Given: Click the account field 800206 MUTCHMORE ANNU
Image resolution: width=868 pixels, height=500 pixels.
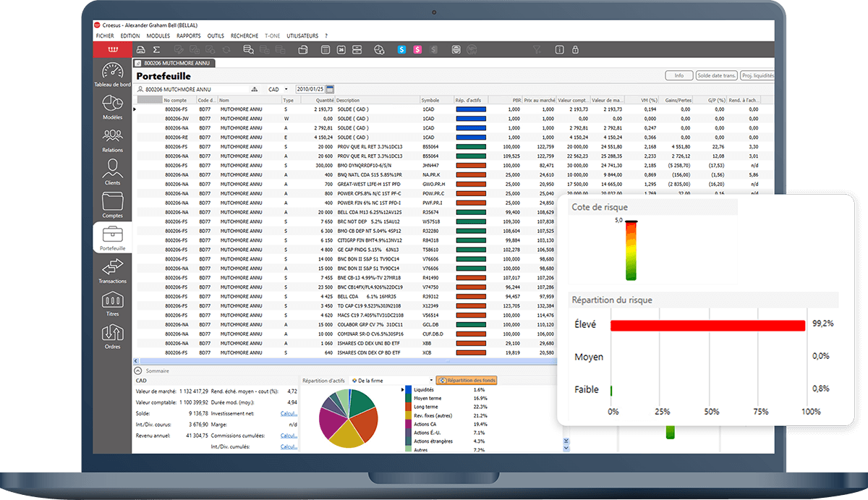Looking at the screenshot, I should point(192,90).
